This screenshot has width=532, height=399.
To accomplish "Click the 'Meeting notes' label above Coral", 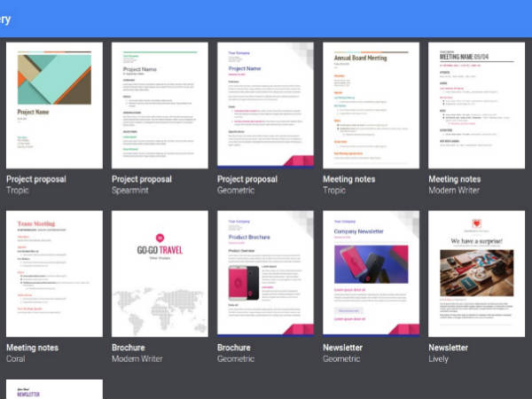I will point(34,348).
